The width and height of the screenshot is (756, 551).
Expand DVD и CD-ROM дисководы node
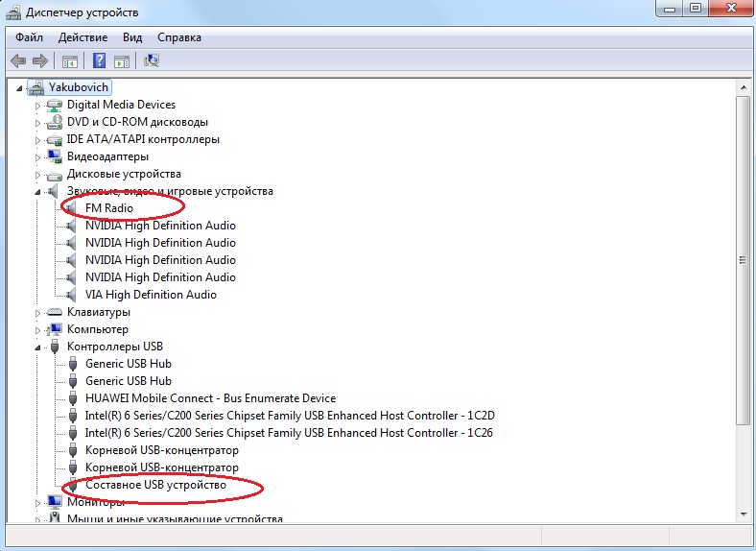point(38,123)
